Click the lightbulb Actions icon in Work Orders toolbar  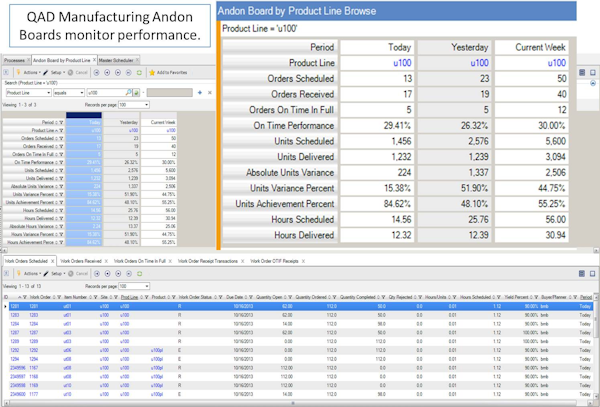18,274
